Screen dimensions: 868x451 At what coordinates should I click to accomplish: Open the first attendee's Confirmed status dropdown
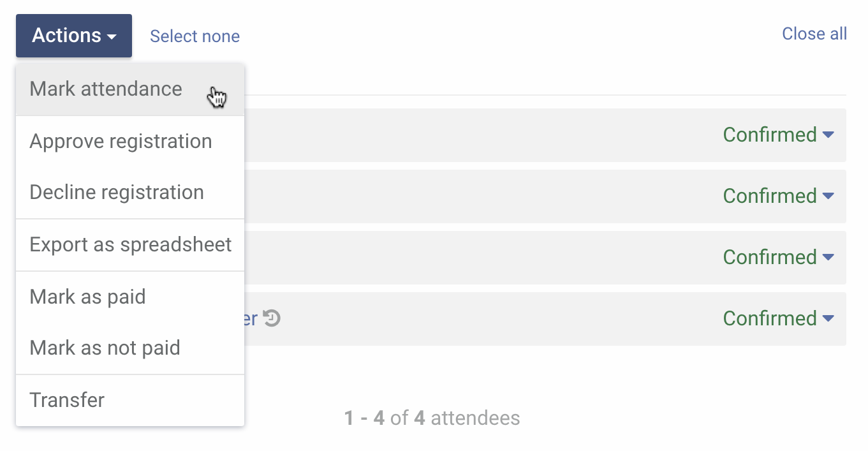tap(778, 135)
